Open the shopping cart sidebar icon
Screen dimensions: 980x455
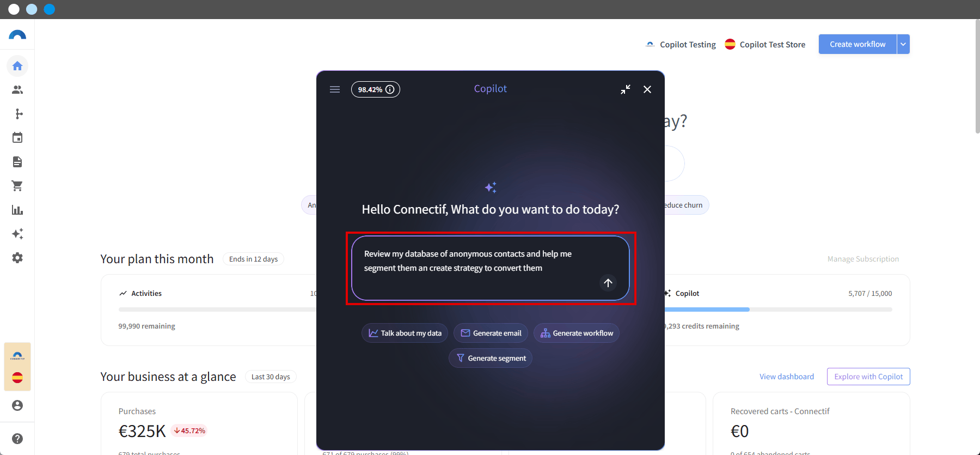click(17, 186)
